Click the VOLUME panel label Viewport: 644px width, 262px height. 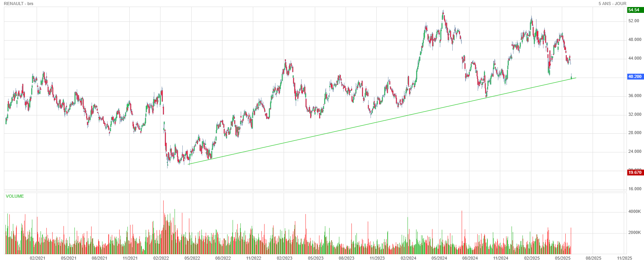(x=15, y=196)
